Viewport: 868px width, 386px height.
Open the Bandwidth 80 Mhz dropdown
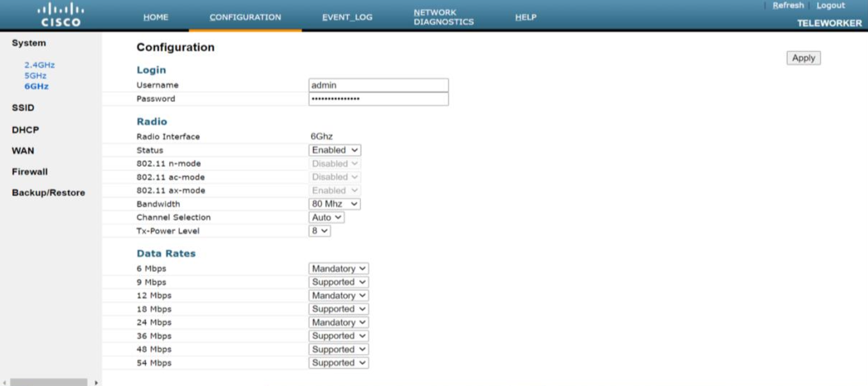(x=335, y=204)
